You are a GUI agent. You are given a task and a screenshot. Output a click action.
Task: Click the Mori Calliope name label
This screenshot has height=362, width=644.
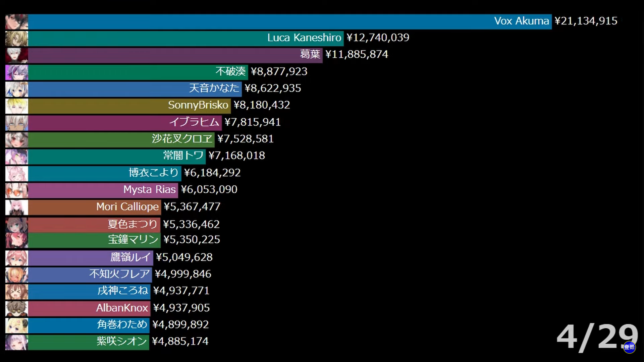point(127,206)
